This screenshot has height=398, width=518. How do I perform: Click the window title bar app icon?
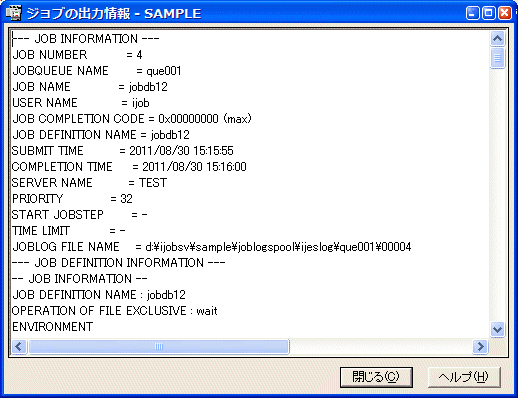click(x=13, y=13)
